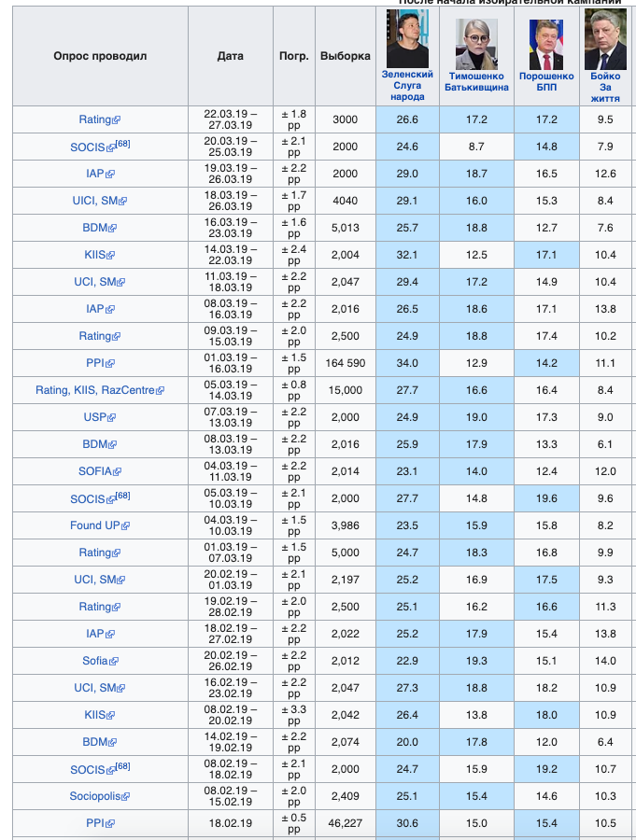636x840 pixels.
Task: Open Boyko candidate photo thumbnail
Action: pos(605,39)
